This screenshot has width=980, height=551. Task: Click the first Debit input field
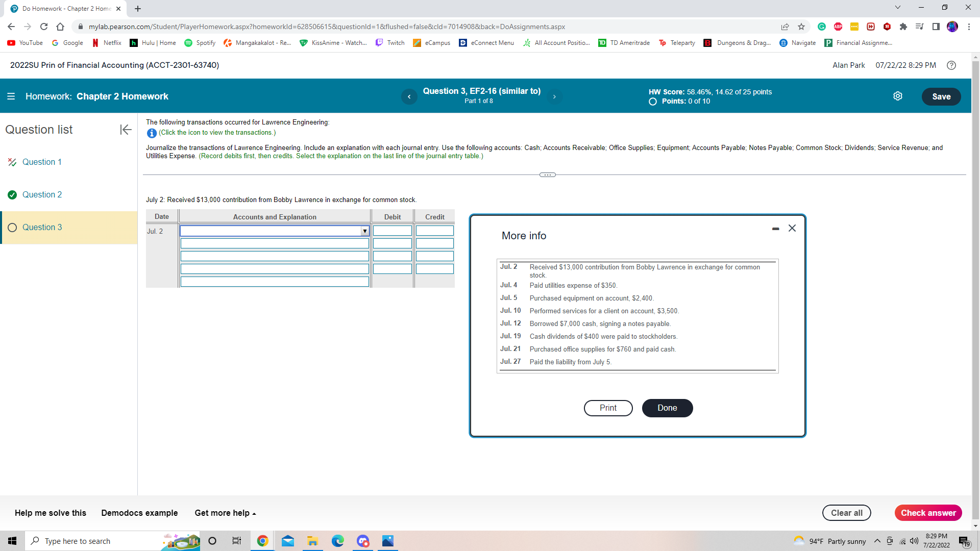tap(392, 231)
